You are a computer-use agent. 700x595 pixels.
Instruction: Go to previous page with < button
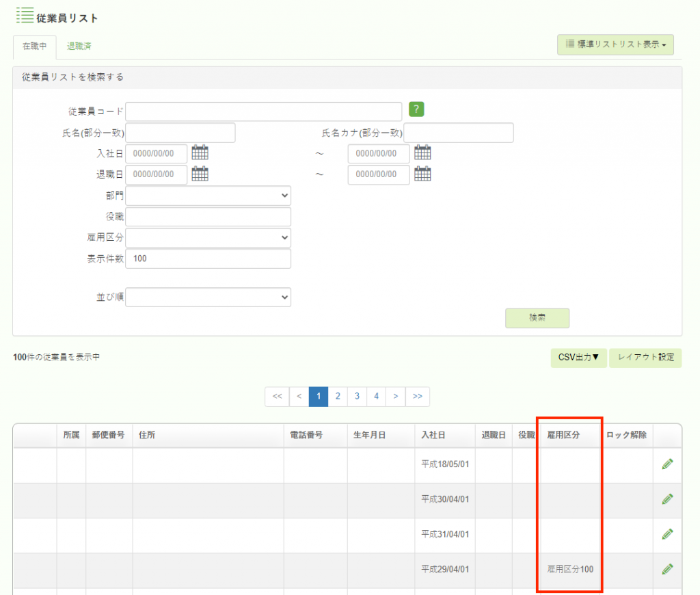coord(299,397)
